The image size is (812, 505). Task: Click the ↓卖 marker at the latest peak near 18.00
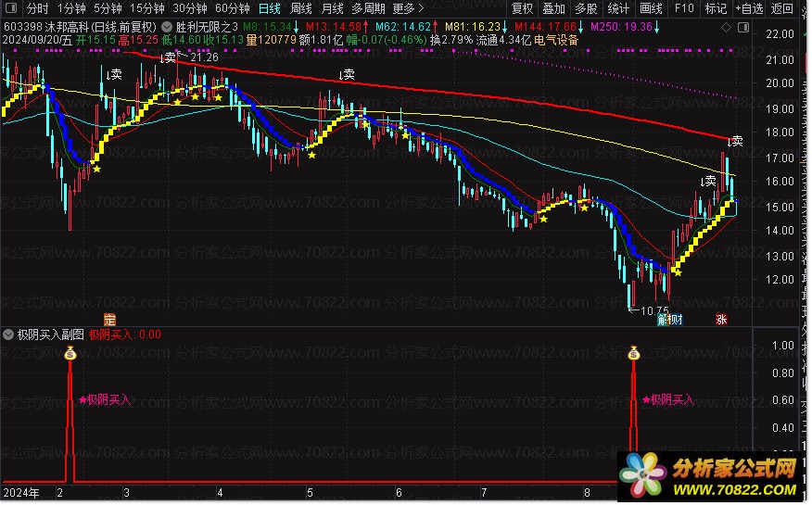pos(735,141)
